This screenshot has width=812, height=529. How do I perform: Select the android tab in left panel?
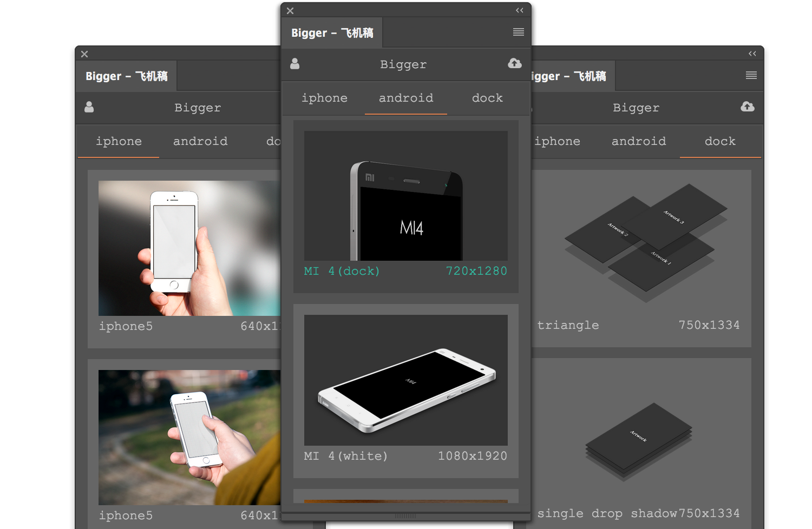pyautogui.click(x=200, y=142)
